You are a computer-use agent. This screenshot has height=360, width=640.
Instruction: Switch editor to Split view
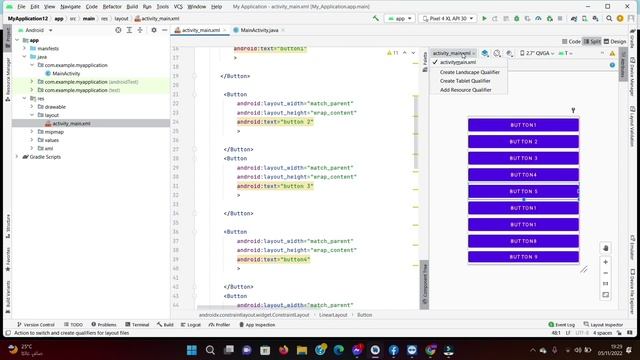pyautogui.click(x=592, y=41)
